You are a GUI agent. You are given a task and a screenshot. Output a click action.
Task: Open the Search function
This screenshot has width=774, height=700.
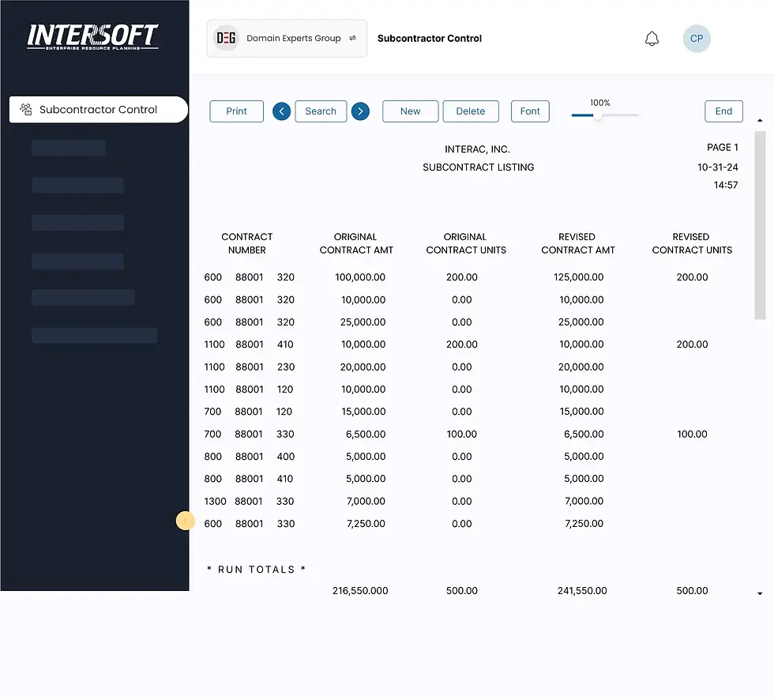321,111
